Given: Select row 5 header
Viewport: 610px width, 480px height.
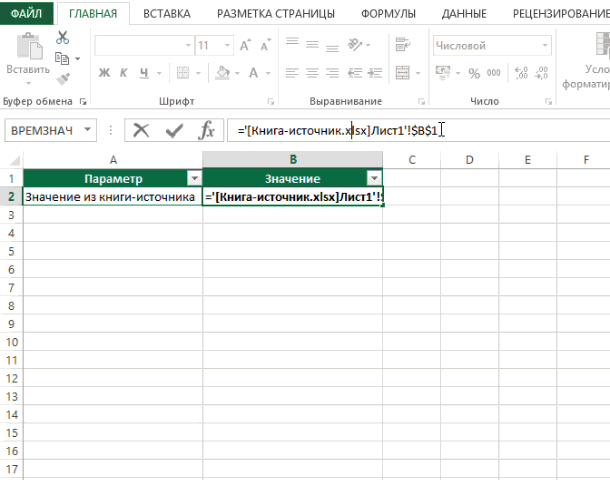Looking at the screenshot, I should (x=11, y=251).
